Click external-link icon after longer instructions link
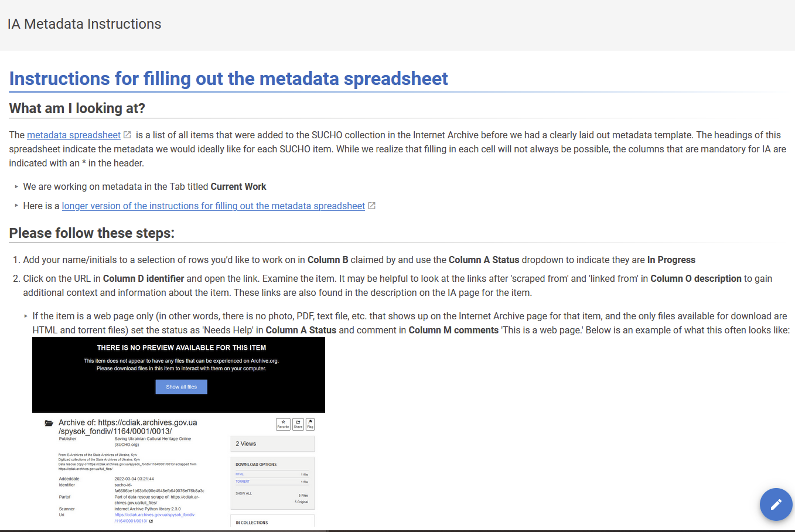Image resolution: width=795 pixels, height=532 pixels. click(371, 206)
